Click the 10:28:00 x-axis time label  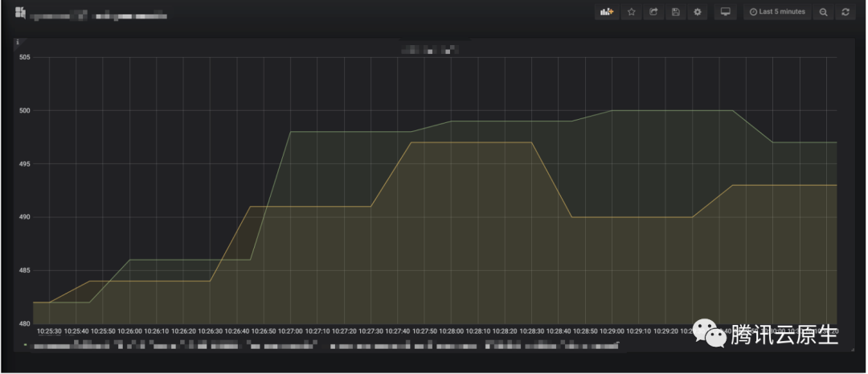[x=451, y=331]
